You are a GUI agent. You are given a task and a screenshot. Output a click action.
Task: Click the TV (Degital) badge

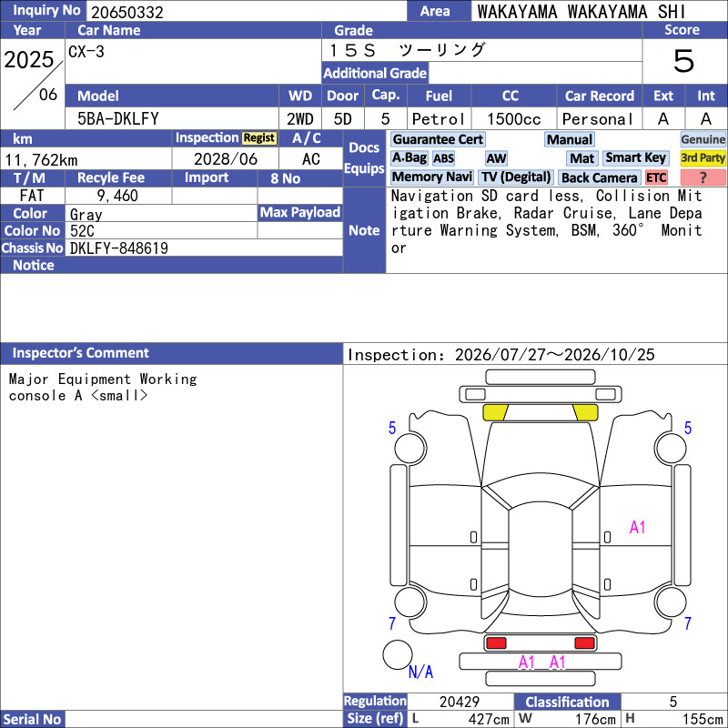click(516, 177)
